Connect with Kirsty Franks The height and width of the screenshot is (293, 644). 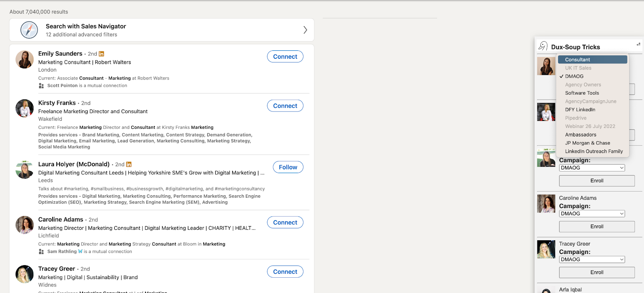point(285,106)
